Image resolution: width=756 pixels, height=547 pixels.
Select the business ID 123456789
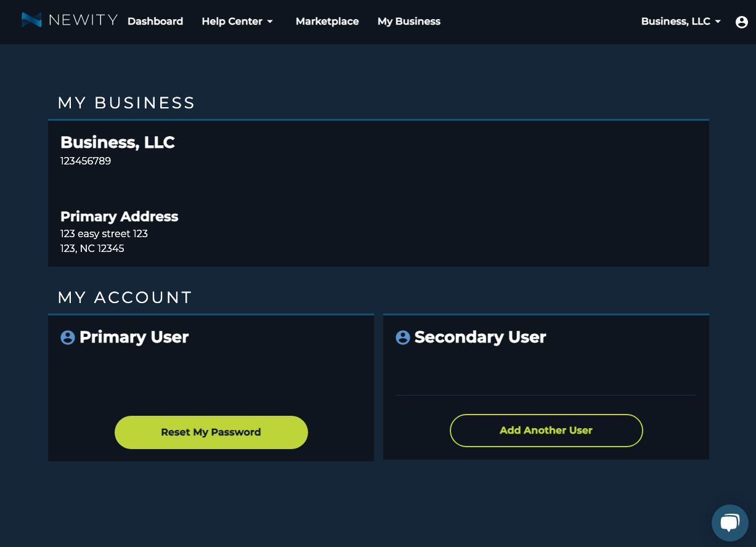coord(86,161)
